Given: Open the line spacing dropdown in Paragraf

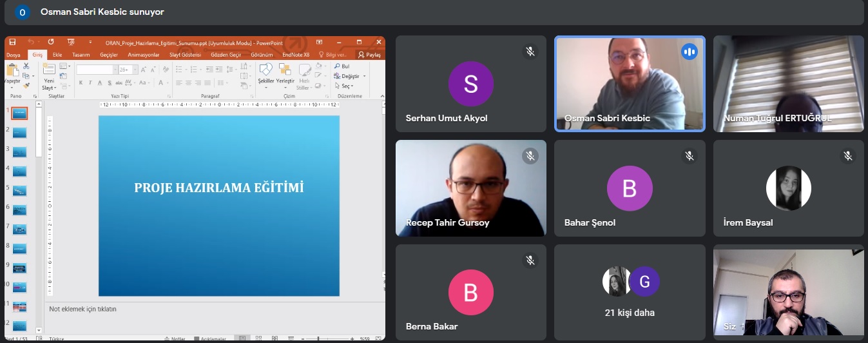Looking at the screenshot, I should pyautogui.click(x=232, y=70).
